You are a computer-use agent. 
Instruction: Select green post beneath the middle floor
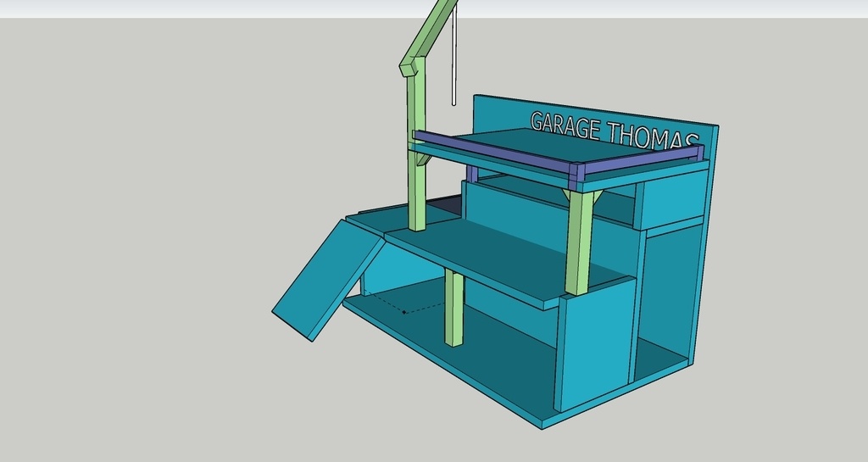[454, 307]
